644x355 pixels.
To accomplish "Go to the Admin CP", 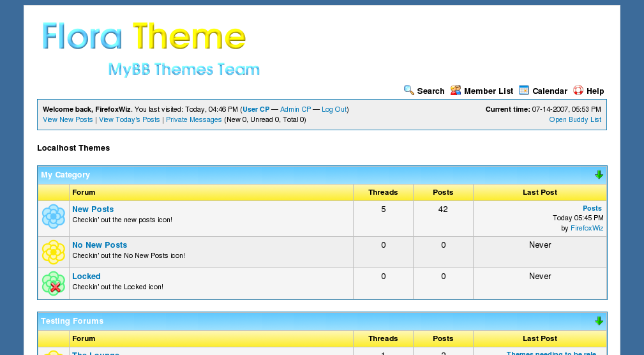I will 296,110.
